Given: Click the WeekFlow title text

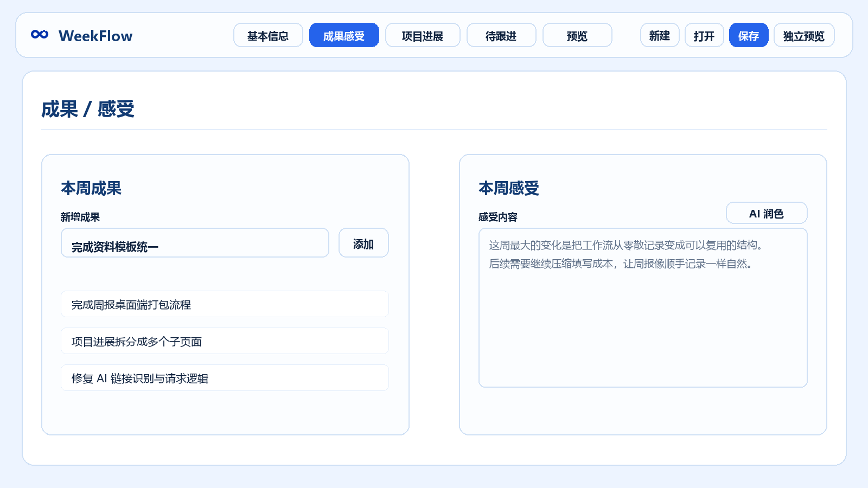Looking at the screenshot, I should 95,36.
